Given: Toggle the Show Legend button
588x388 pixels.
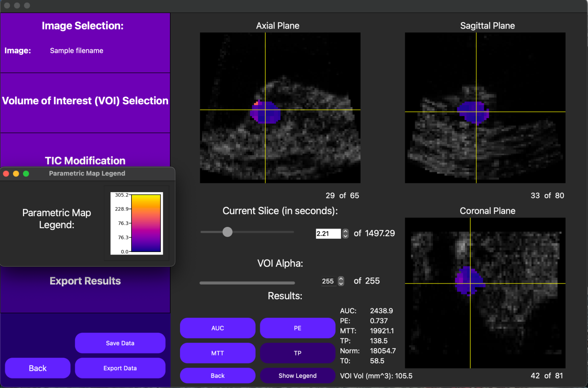Looking at the screenshot, I should pyautogui.click(x=297, y=376).
